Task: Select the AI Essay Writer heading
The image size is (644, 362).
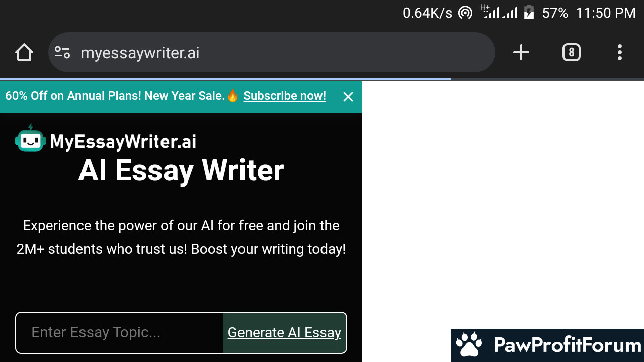Action: tap(181, 171)
